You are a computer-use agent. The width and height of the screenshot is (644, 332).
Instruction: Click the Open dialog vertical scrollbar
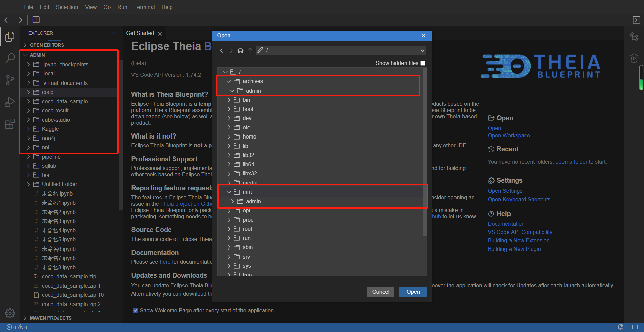click(424, 153)
